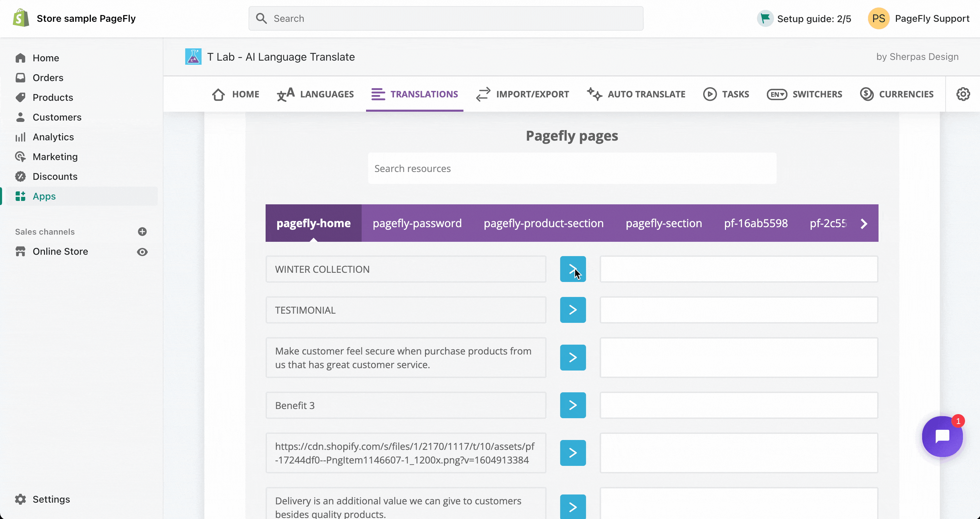Click the Benefit 3 source field
The height and width of the screenshot is (519, 980).
click(406, 405)
